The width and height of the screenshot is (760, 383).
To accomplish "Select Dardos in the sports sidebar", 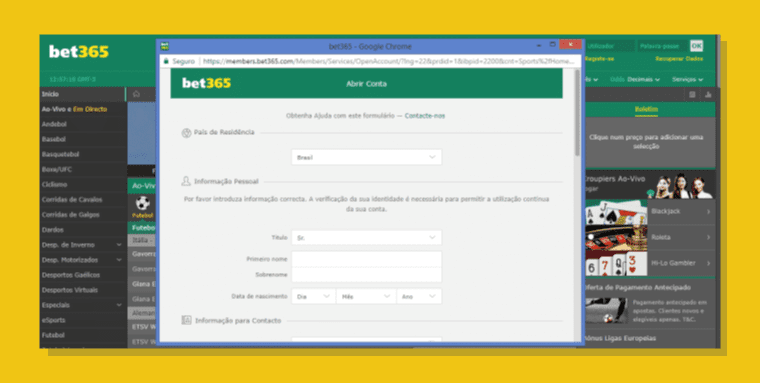I will (x=83, y=230).
